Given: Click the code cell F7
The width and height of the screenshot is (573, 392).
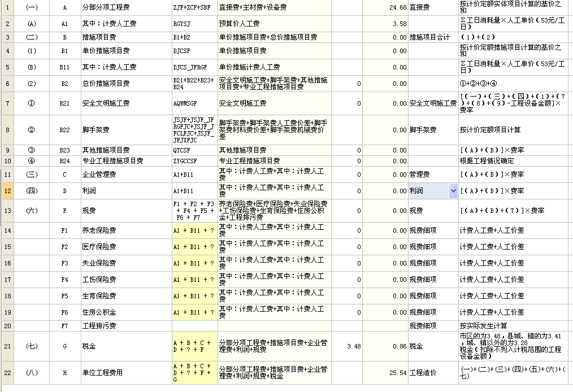Looking at the screenshot, I should pos(64,326).
